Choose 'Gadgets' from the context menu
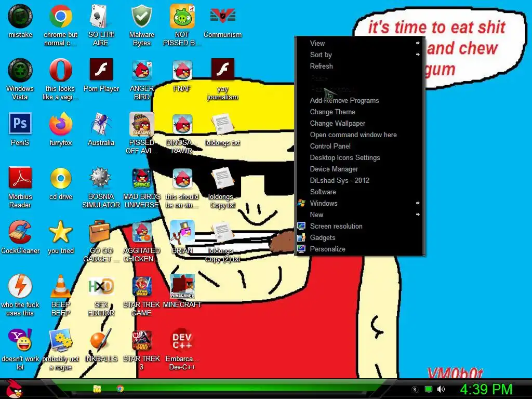This screenshot has width=532, height=399. click(x=360, y=238)
